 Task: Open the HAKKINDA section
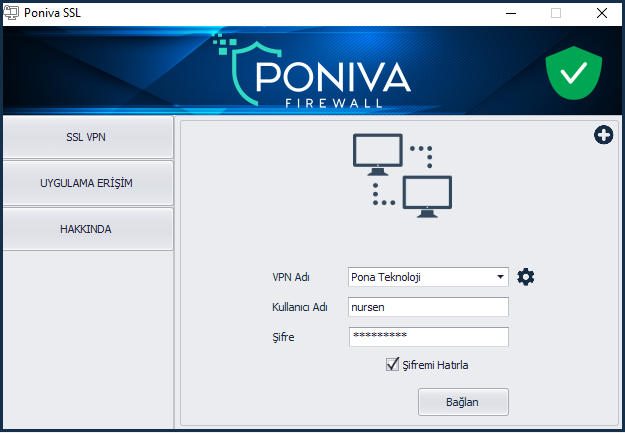click(88, 229)
